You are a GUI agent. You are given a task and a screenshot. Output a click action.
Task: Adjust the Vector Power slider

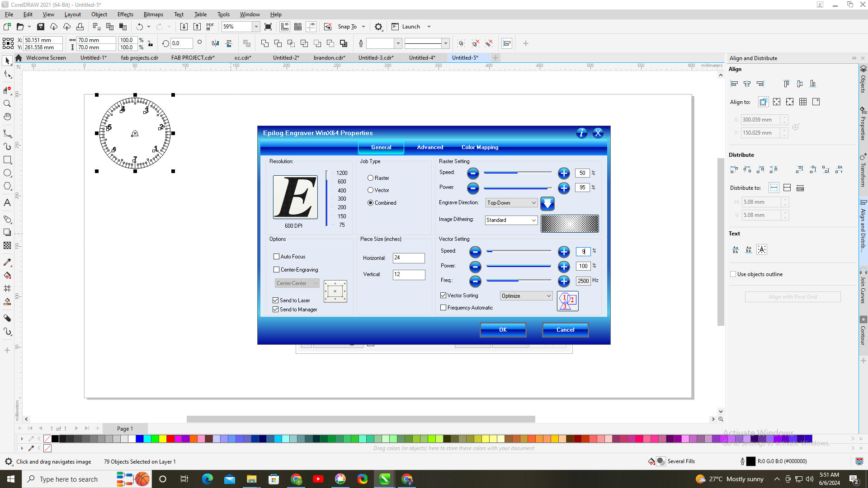point(519,266)
